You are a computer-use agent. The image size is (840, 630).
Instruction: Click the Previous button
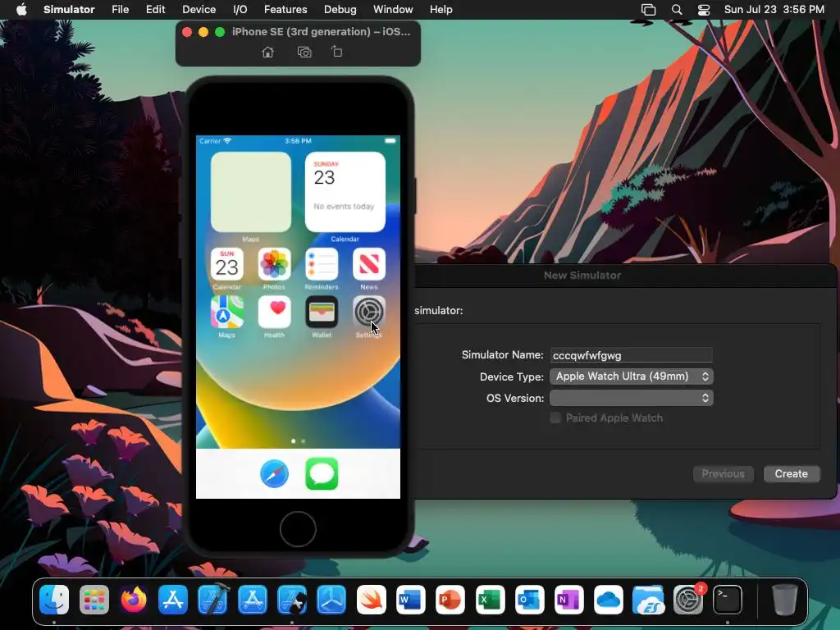point(724,473)
